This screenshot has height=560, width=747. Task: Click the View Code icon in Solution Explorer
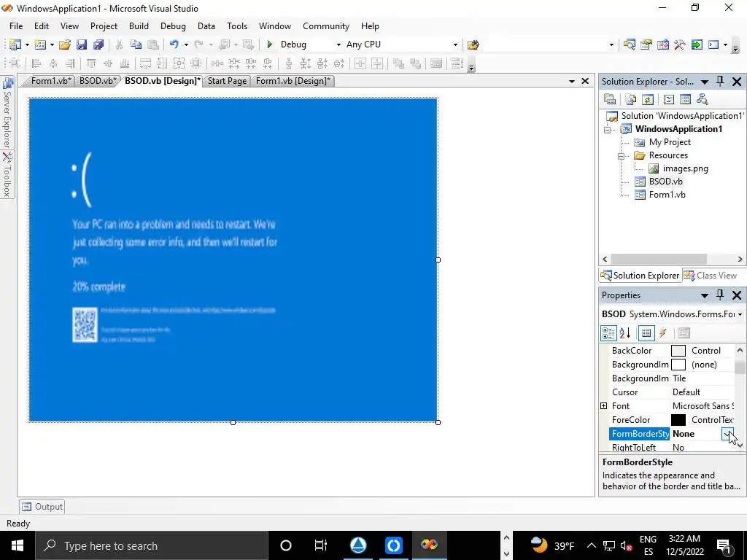tap(668, 99)
